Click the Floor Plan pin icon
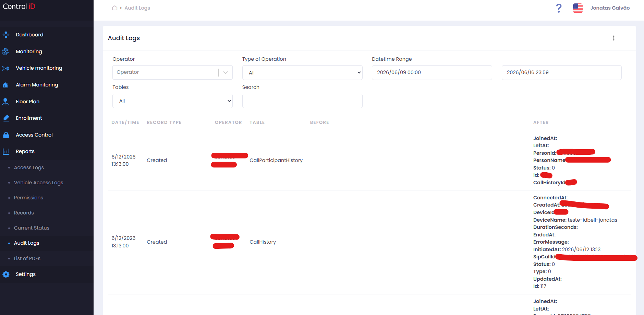This screenshot has height=315, width=644. (x=5, y=102)
